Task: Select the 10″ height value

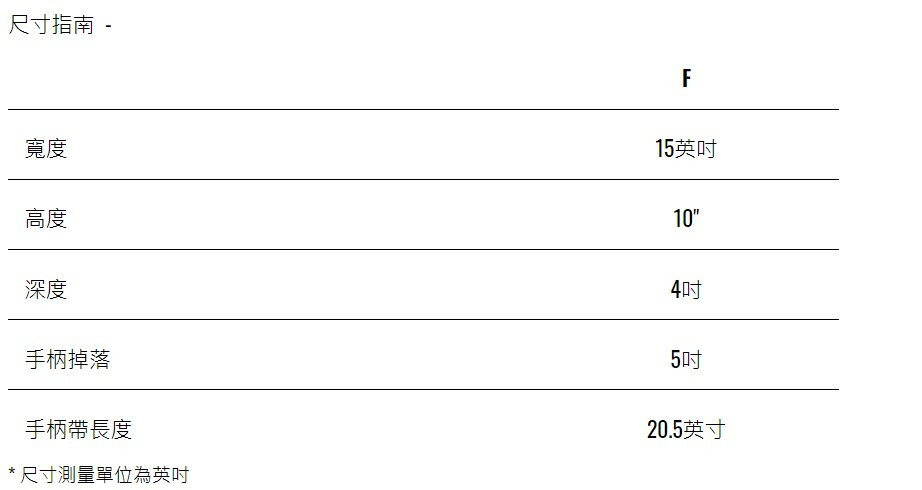Action: [x=686, y=219]
